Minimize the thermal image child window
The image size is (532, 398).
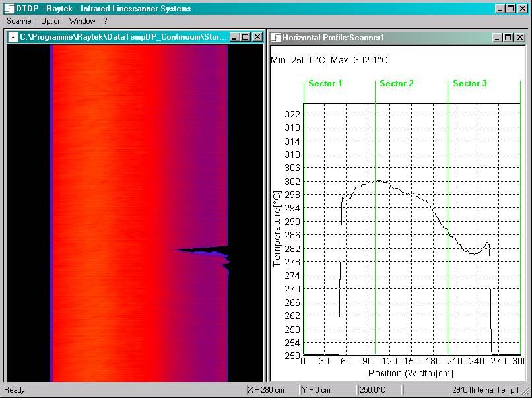tap(235, 37)
